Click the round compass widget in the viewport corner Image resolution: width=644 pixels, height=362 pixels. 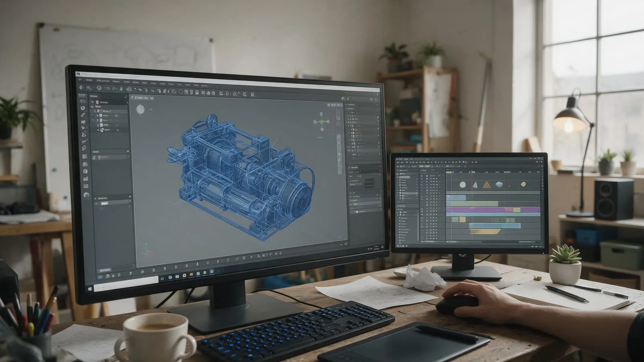pyautogui.click(x=140, y=109)
